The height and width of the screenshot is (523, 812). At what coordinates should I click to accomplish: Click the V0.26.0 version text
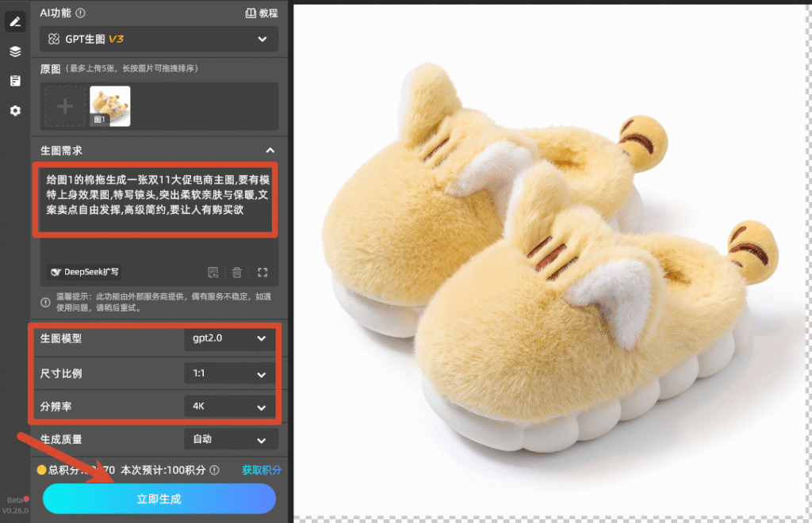pyautogui.click(x=15, y=510)
